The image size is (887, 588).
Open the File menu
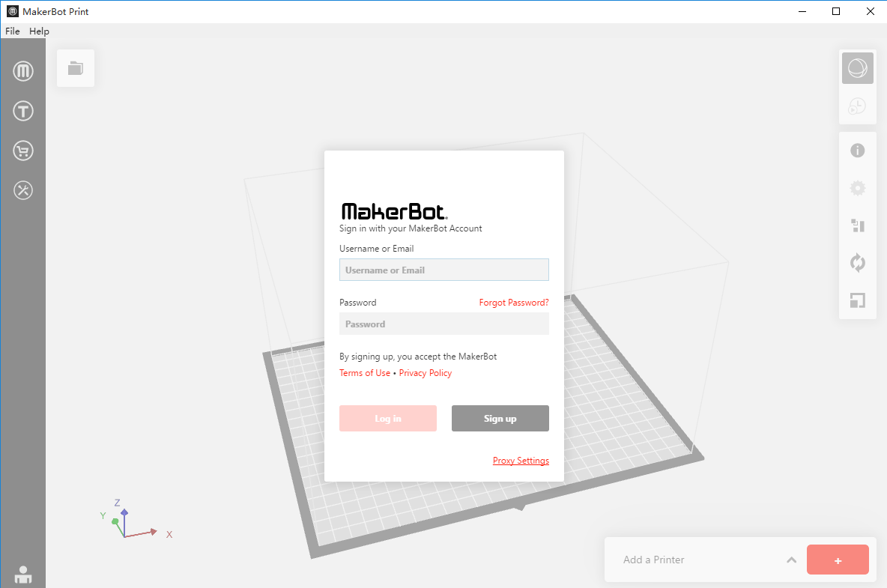point(12,31)
